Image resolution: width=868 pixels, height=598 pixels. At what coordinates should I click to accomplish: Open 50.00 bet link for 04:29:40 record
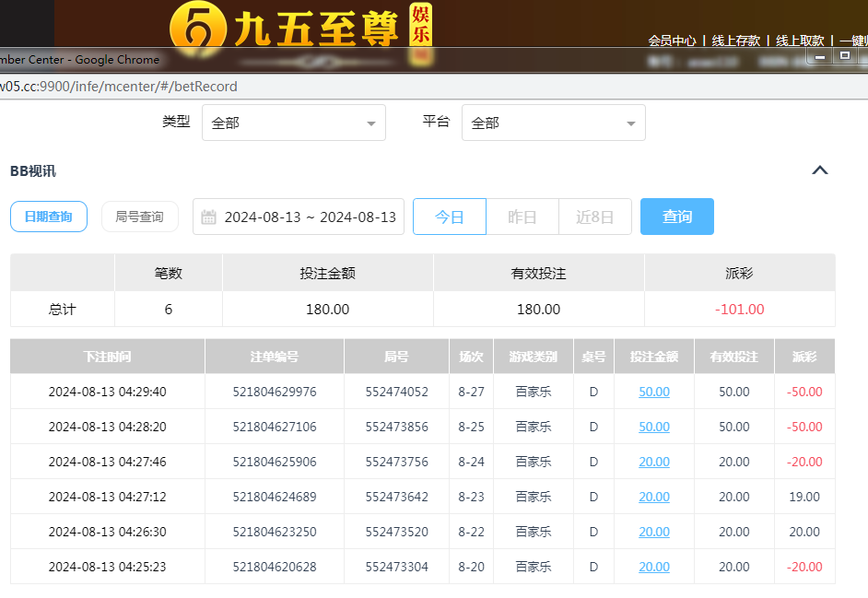[x=654, y=392]
